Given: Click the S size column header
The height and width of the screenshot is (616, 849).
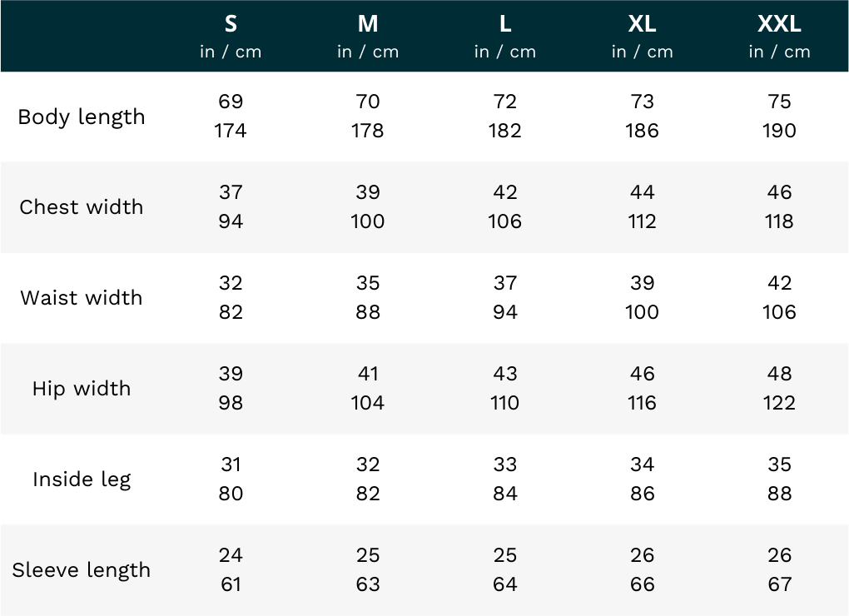Looking at the screenshot, I should [231, 25].
